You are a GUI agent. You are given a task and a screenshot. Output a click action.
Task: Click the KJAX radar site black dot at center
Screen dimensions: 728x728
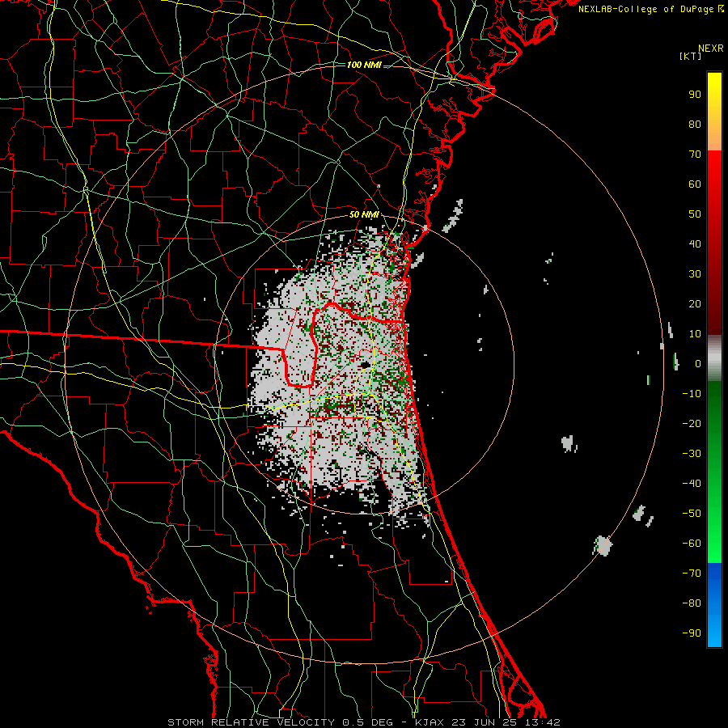pyautogui.click(x=366, y=365)
